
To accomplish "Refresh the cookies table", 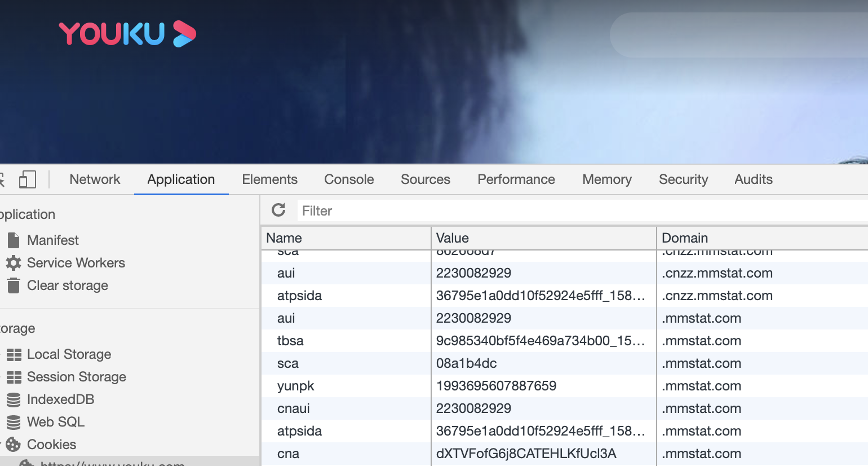I will (278, 210).
